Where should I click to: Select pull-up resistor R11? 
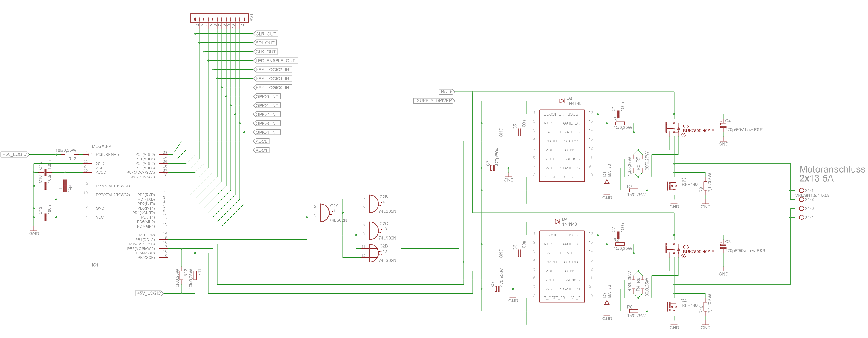click(195, 275)
